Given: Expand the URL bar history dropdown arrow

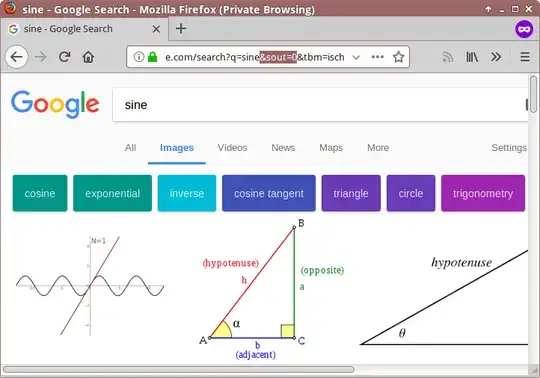Looking at the screenshot, I should point(356,57).
